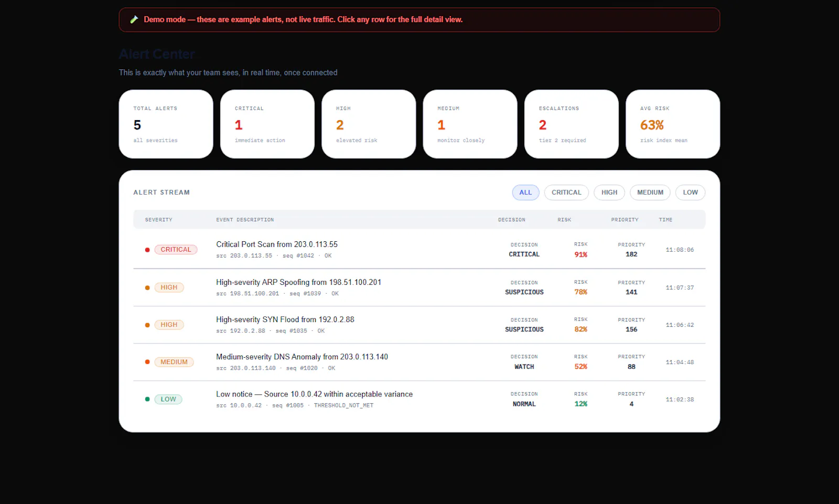839x504 pixels.
Task: Click the RISK column header
Action: (564, 220)
